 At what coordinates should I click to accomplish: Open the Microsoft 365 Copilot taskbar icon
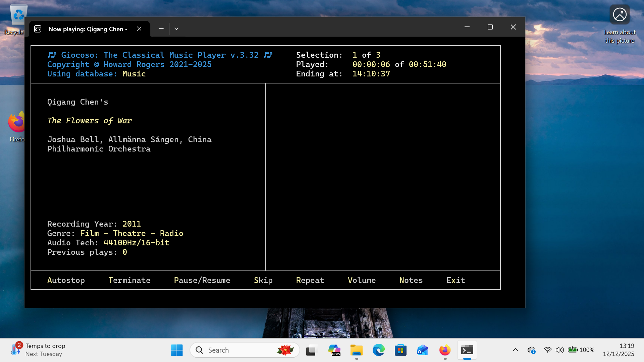334,350
